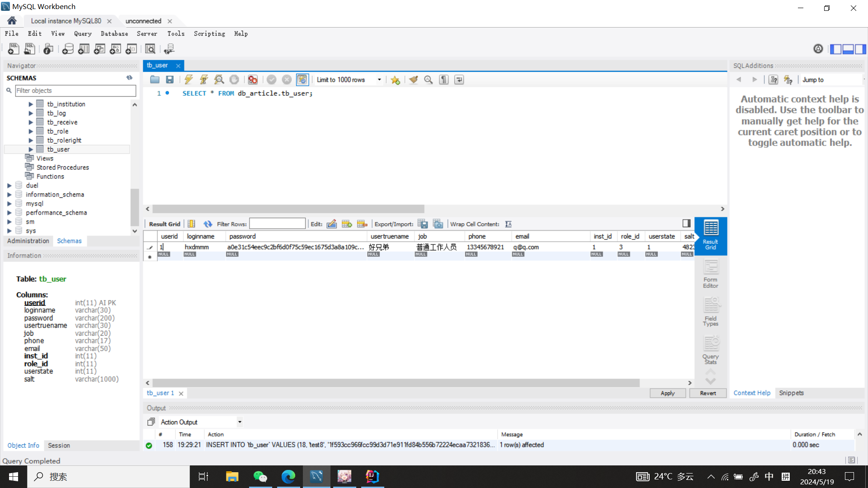Expand the performance_schema database
868x488 pixels.
9,213
